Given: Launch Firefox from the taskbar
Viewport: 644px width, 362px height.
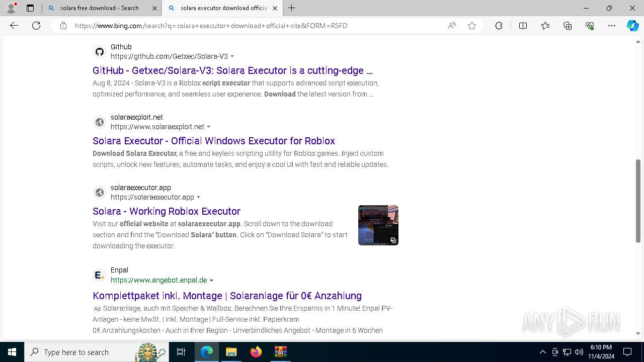Looking at the screenshot, I should [256, 352].
